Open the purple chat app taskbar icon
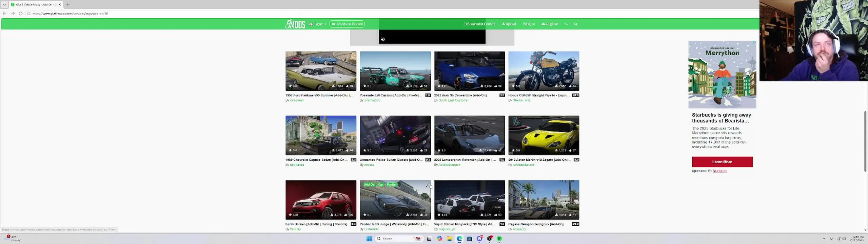Screen dimensions: 868x244 tap(479, 239)
